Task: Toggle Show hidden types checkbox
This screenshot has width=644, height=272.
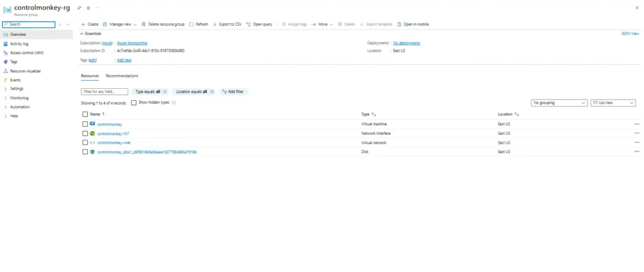Action: (133, 103)
